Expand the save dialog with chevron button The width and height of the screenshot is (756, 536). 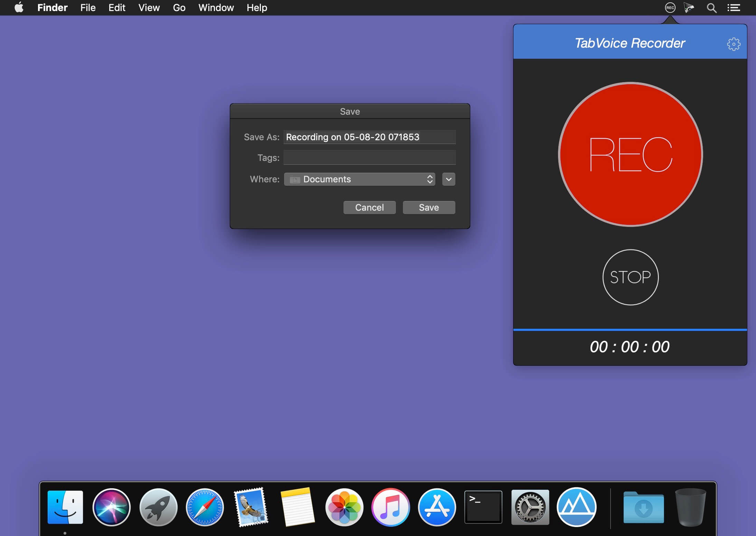(448, 179)
